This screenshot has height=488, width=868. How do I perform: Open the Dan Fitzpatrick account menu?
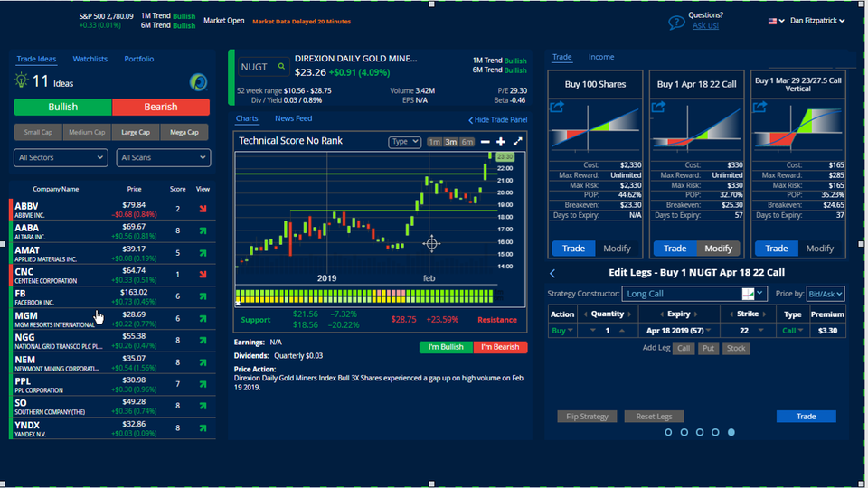(817, 21)
